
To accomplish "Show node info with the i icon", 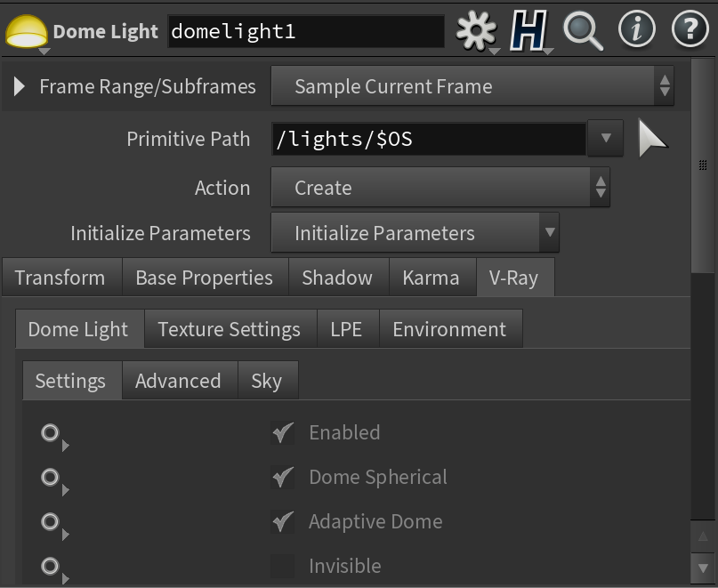I will tap(636, 28).
